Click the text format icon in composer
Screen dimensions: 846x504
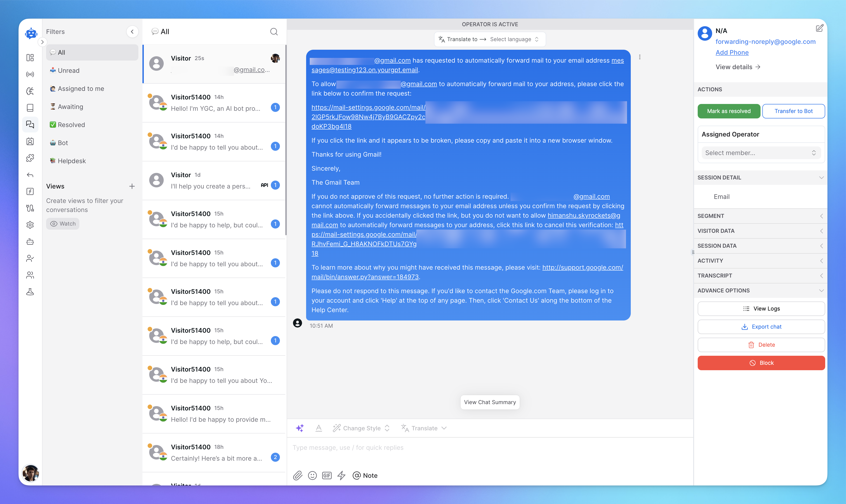tap(319, 428)
